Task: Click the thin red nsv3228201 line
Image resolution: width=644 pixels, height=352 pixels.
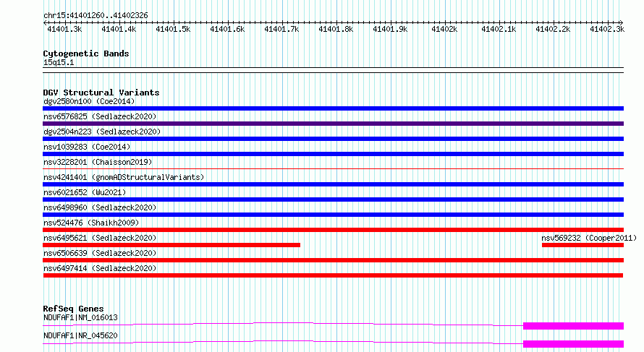Action: (333, 168)
